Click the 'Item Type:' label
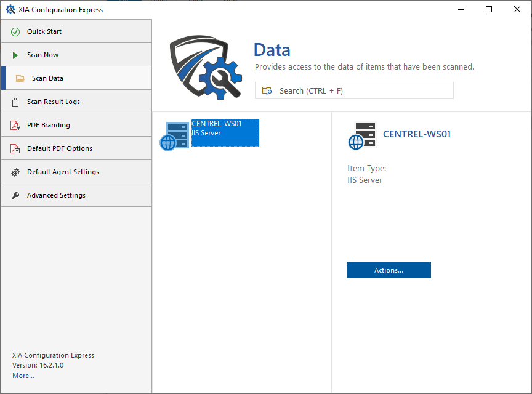Image resolution: width=532 pixels, height=394 pixels. (x=366, y=168)
